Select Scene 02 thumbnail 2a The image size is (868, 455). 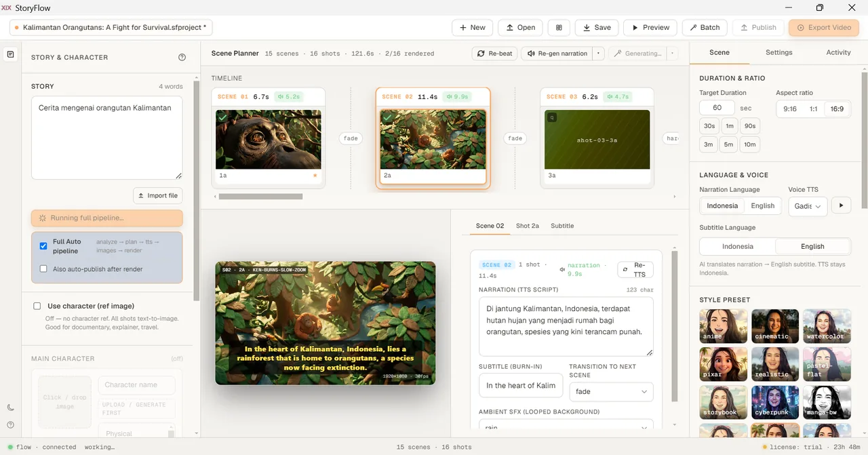433,140
